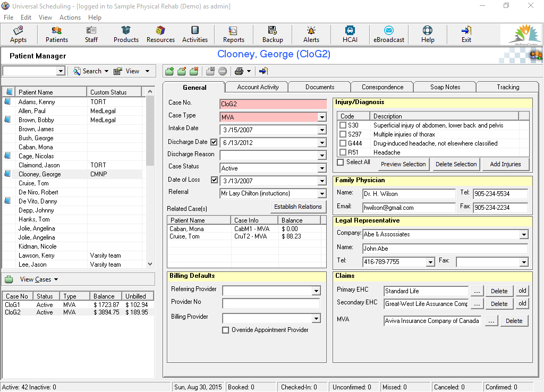Open the Alerts panel

311,34
